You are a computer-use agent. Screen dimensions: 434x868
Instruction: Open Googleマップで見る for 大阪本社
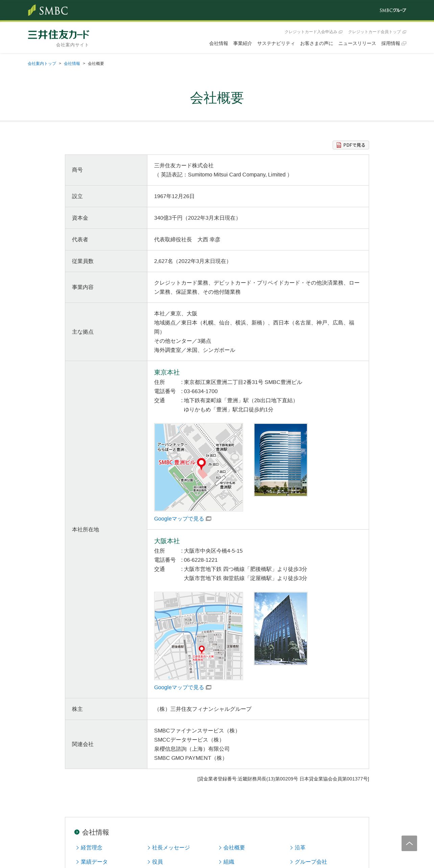(x=183, y=688)
